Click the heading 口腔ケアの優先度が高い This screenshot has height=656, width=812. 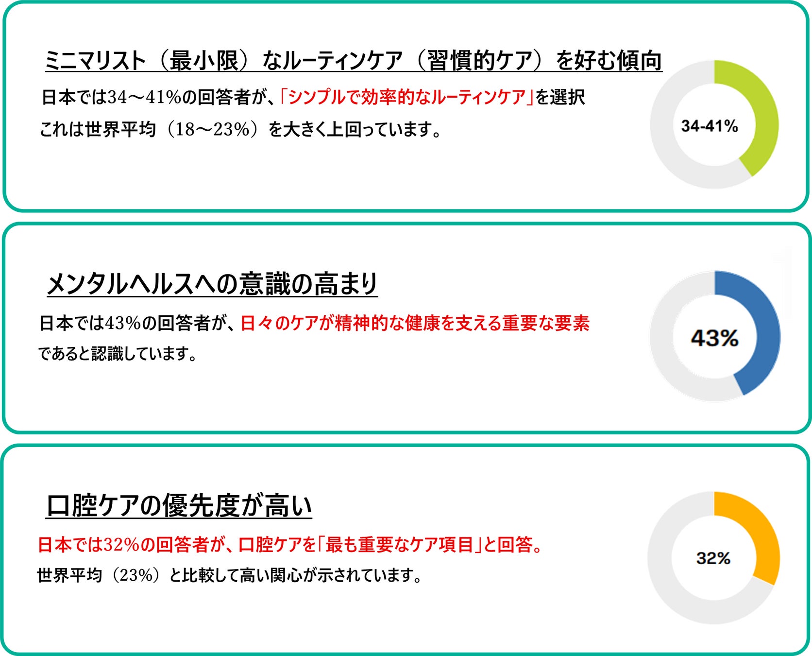point(179,506)
